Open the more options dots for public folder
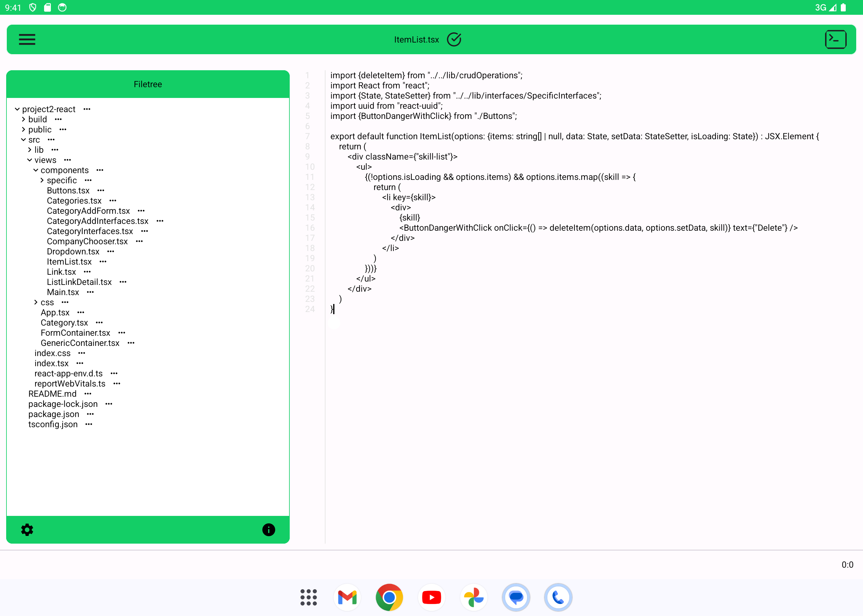 63,130
